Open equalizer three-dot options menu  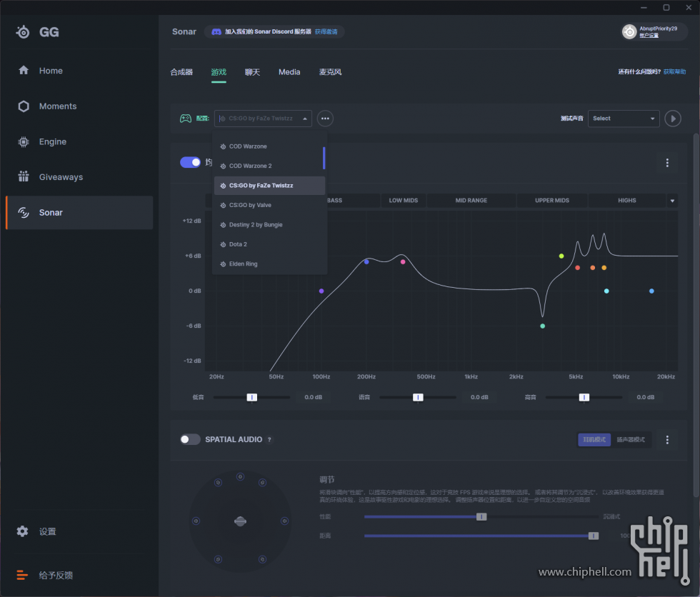tap(667, 163)
